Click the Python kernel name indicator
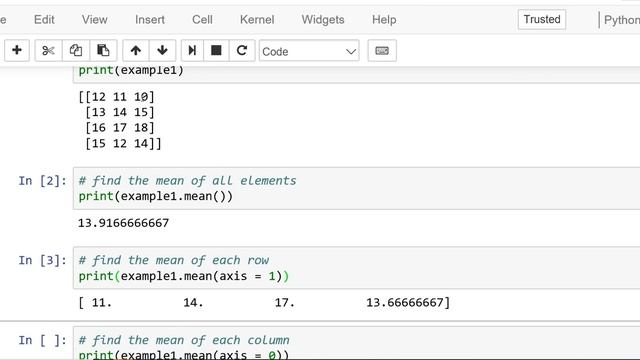 coord(622,20)
